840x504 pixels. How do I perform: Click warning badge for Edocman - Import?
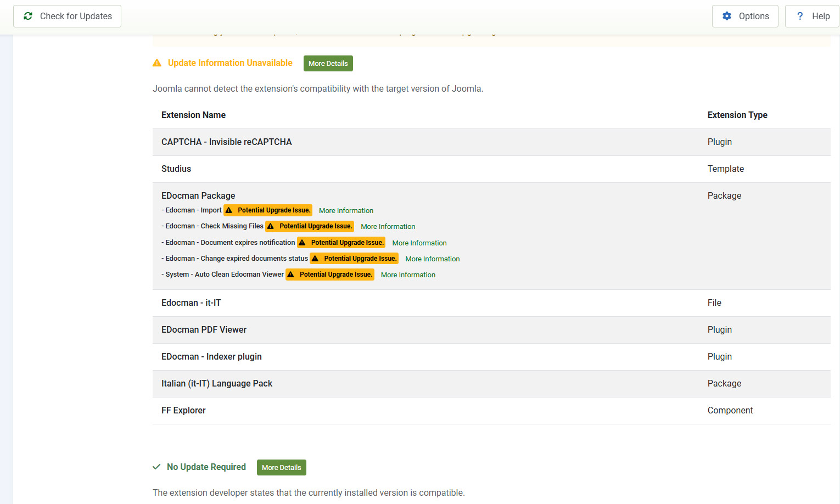(x=268, y=210)
